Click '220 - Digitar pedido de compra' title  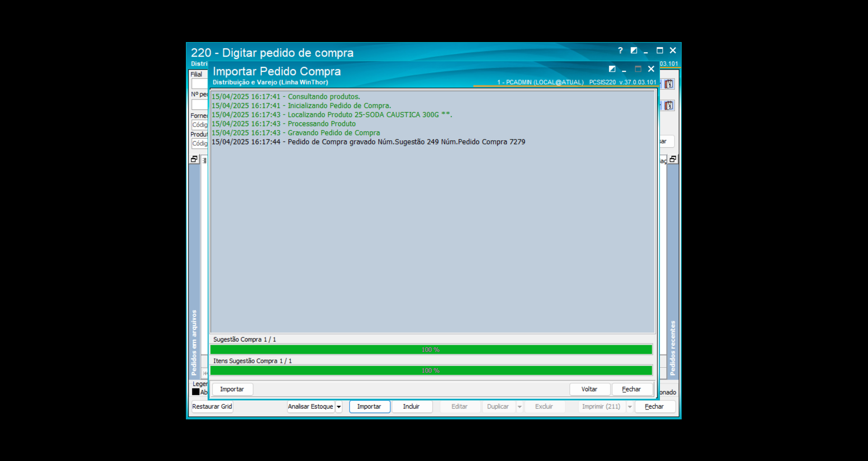pyautogui.click(x=272, y=53)
